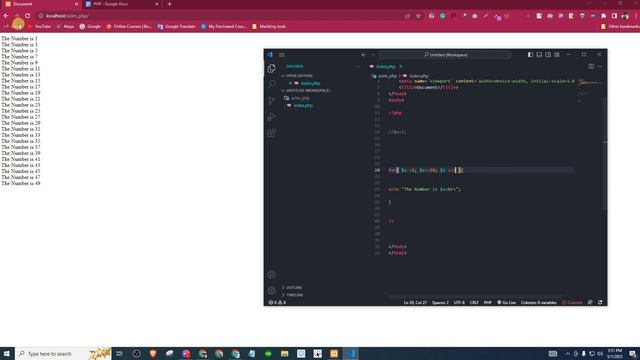Open Explorer panel ellipsis actions
Screen dimensions: 640x360
(358, 66)
